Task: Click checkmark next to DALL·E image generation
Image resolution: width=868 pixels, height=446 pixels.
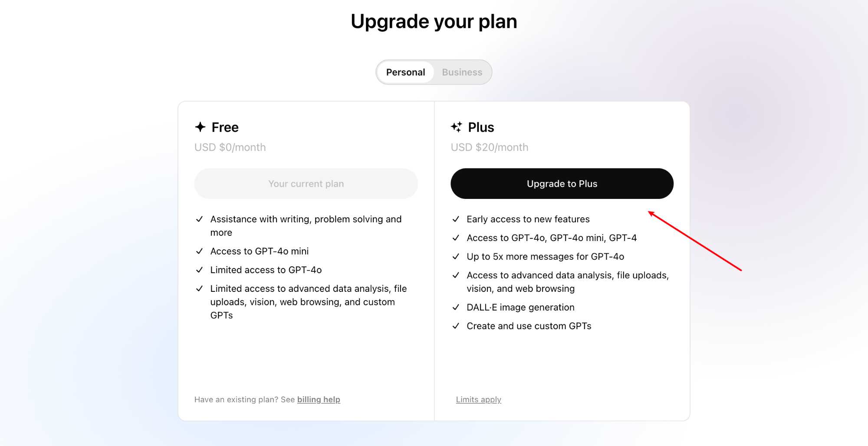Action: [456, 307]
